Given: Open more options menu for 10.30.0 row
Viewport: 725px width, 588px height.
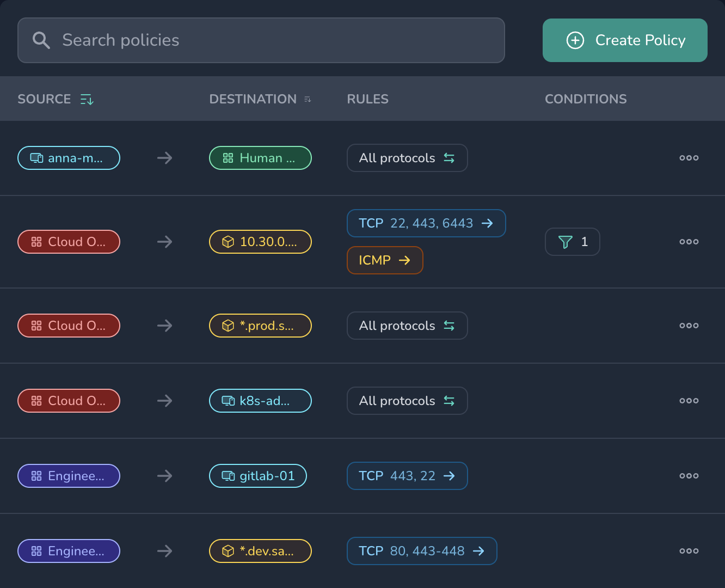Looking at the screenshot, I should [x=689, y=242].
